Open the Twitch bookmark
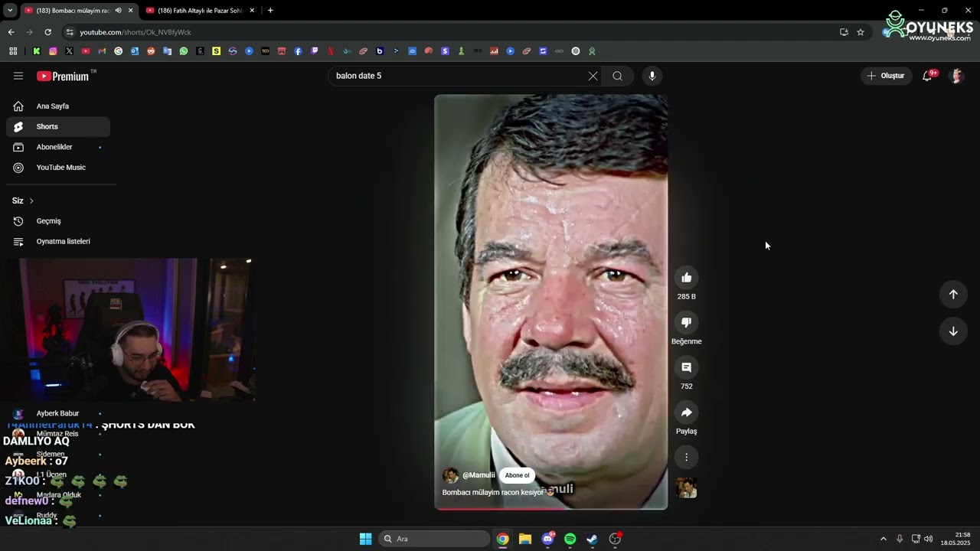The image size is (980, 551). coord(315,51)
